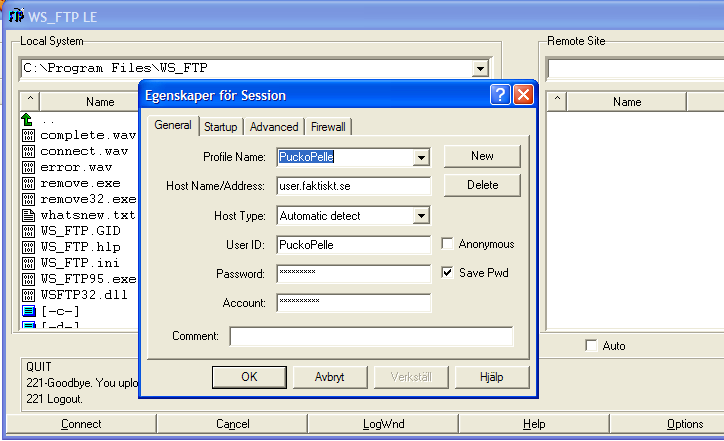Click the Delete profile button
Viewport: 724px width, 441px height.
click(x=482, y=185)
